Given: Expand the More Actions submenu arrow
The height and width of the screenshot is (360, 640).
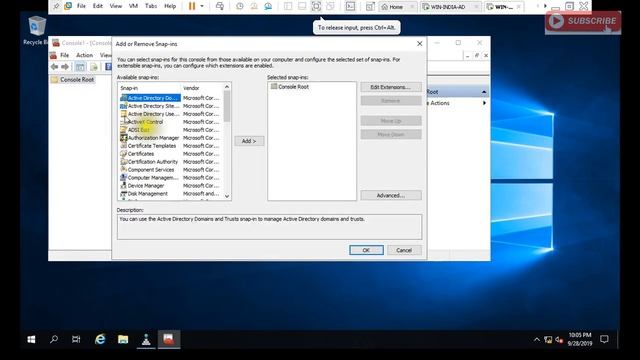Looking at the screenshot, I should point(484,103).
